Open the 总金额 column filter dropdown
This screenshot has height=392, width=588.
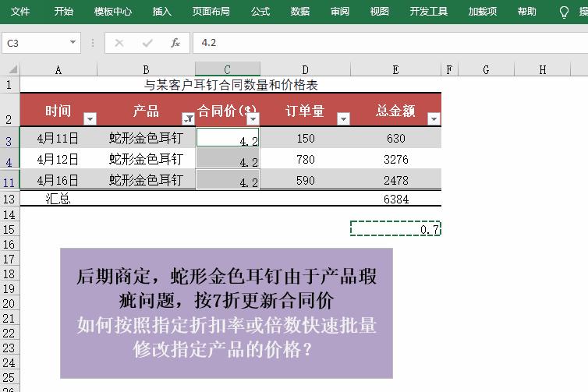click(x=434, y=118)
